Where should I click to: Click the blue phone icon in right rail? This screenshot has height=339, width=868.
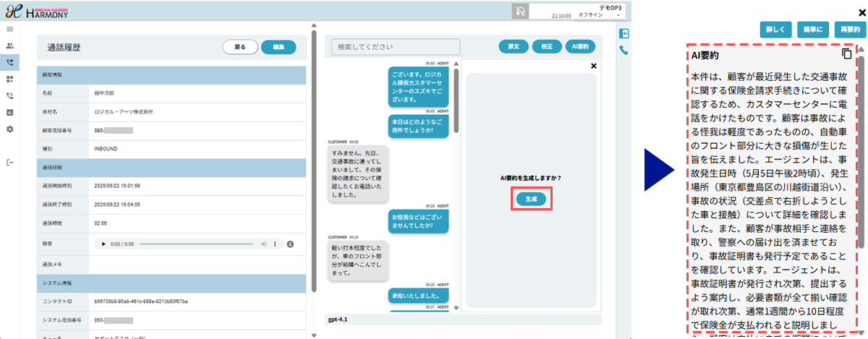(x=624, y=51)
